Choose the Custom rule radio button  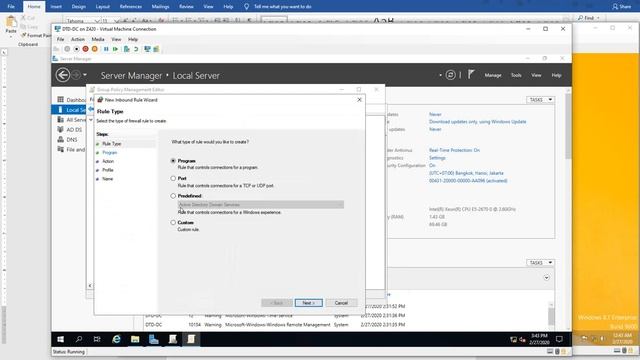(173, 222)
